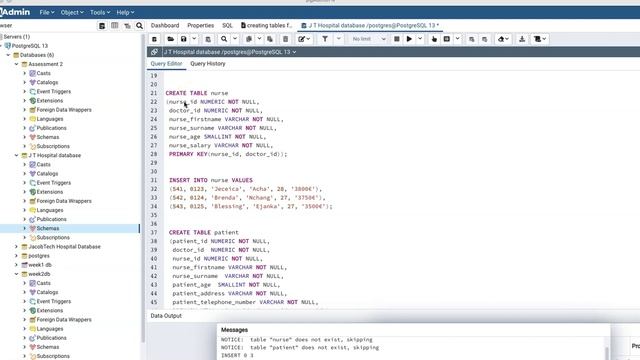Download query results as CSV

tap(522, 39)
